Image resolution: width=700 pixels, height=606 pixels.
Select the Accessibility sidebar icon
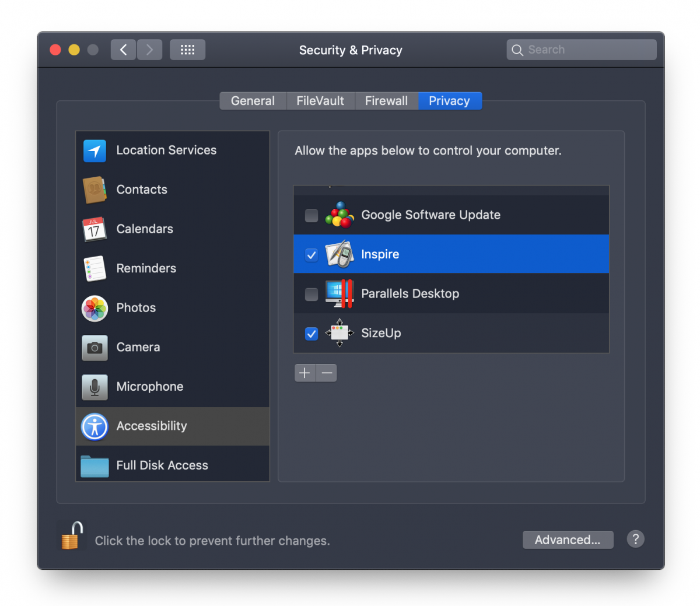(94, 426)
